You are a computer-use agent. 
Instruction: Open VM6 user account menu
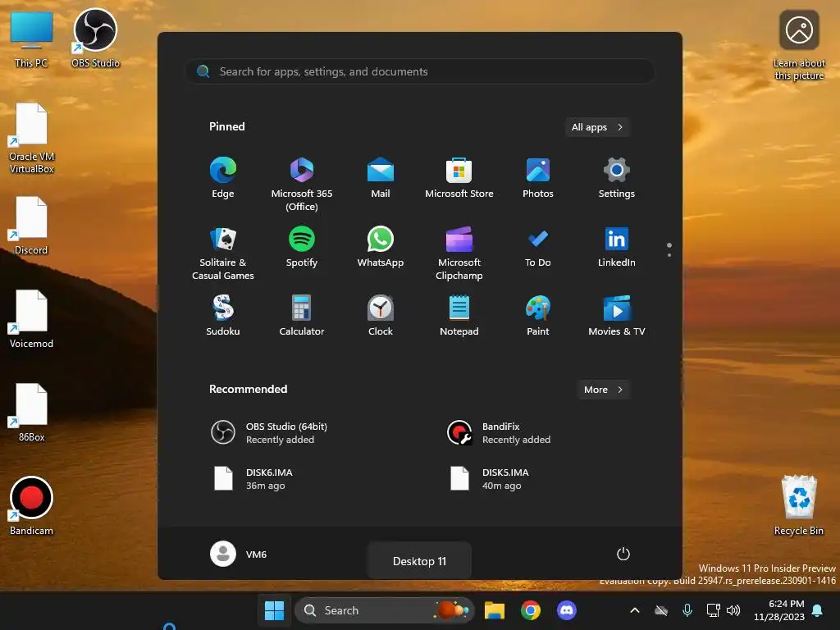point(239,554)
